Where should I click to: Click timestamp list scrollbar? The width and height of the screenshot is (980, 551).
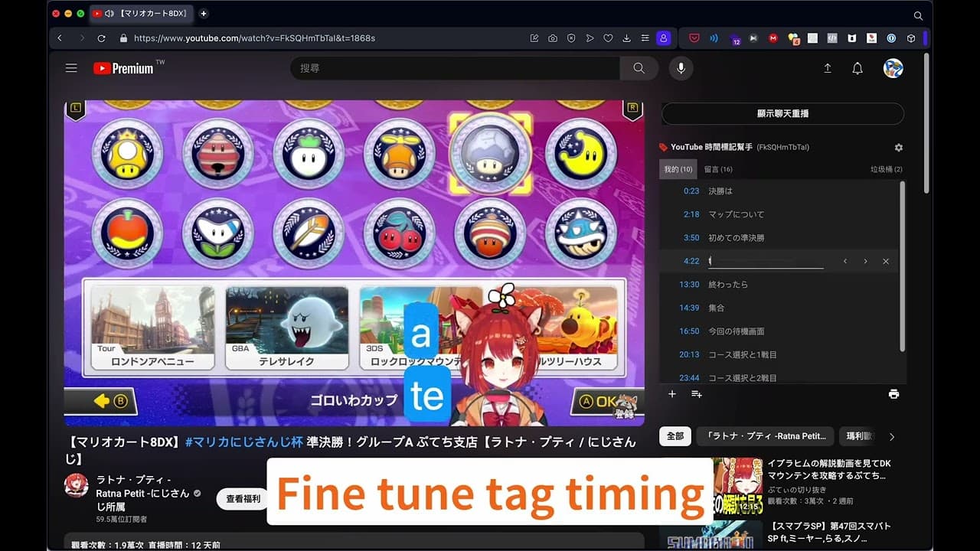902,266
